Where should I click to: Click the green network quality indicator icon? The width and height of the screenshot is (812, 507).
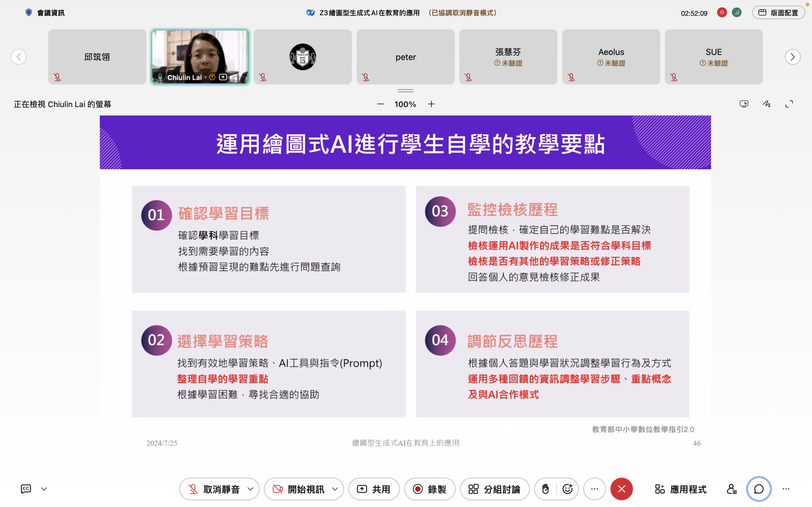click(737, 13)
